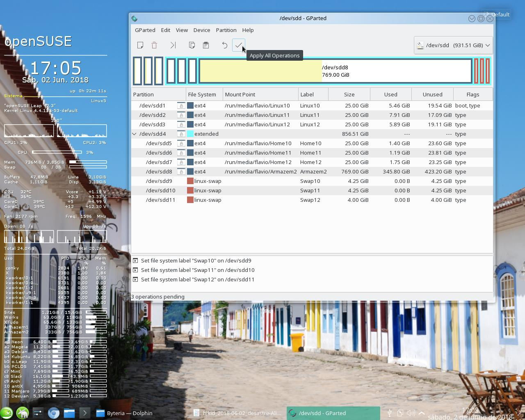Viewport: 525px width, 420px height.
Task: Open the openSUSE application launcher in taskbar
Action: tap(6, 413)
